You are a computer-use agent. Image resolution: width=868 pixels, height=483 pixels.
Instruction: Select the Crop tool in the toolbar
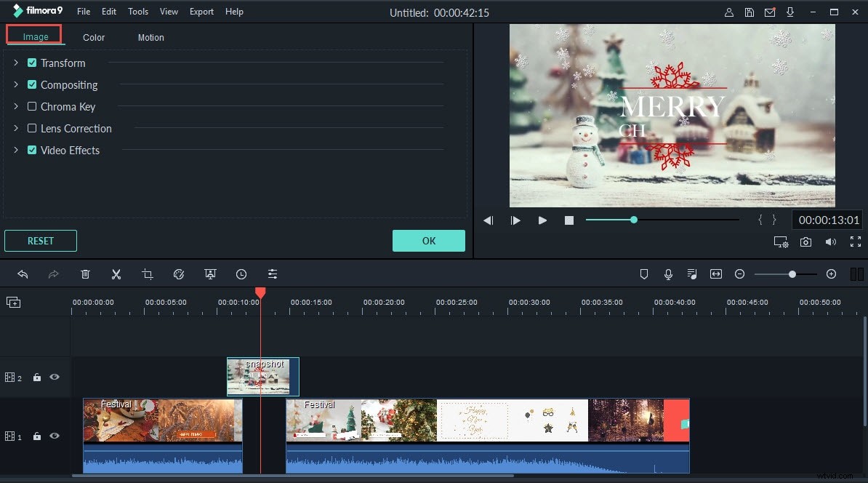(148, 274)
